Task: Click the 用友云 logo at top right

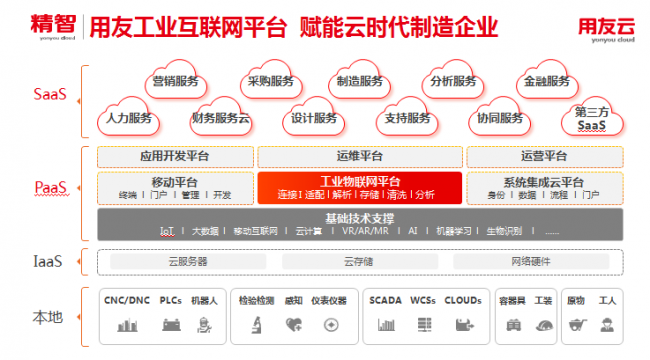Action: pyautogui.click(x=606, y=29)
